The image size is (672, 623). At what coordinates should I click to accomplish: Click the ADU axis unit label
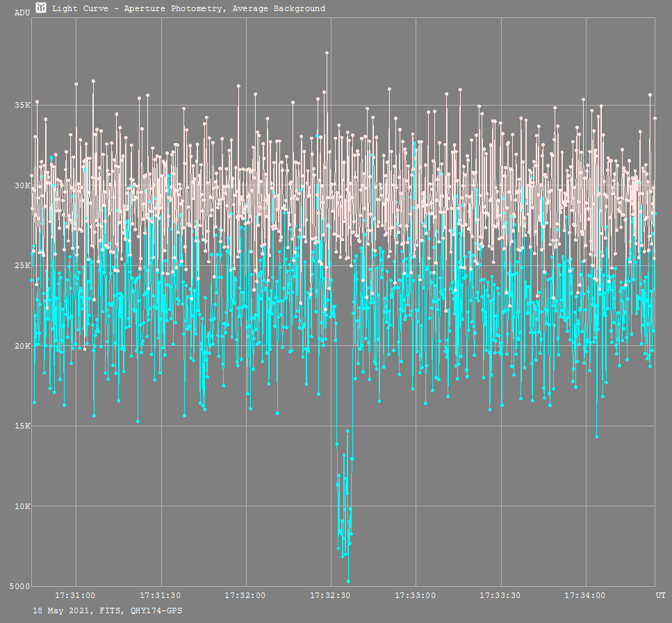pos(22,13)
